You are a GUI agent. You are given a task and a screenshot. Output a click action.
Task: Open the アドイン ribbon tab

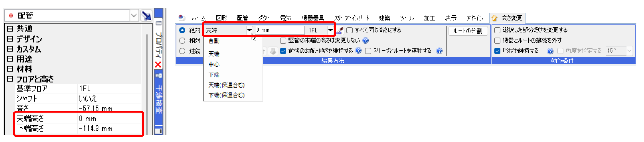pyautogui.click(x=475, y=18)
